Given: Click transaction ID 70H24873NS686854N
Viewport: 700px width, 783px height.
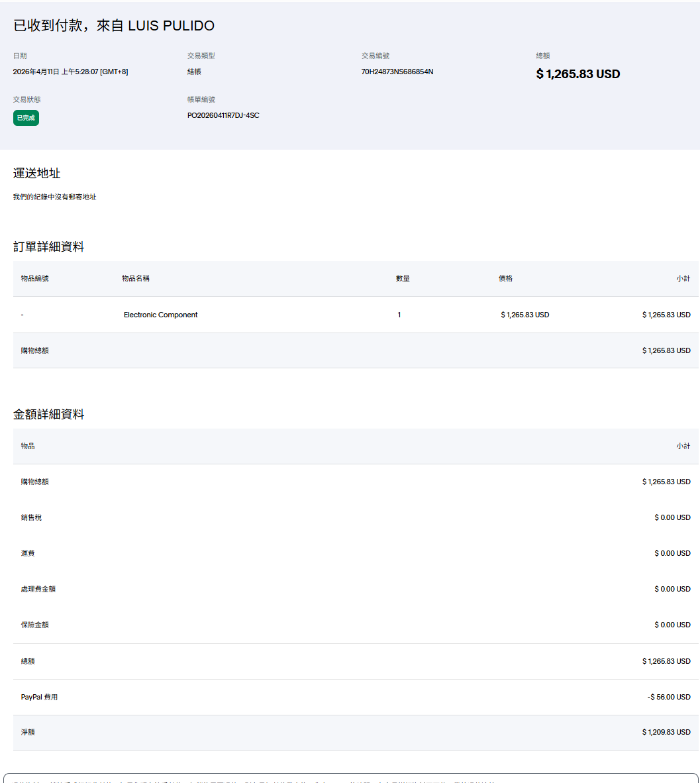Looking at the screenshot, I should [x=397, y=72].
